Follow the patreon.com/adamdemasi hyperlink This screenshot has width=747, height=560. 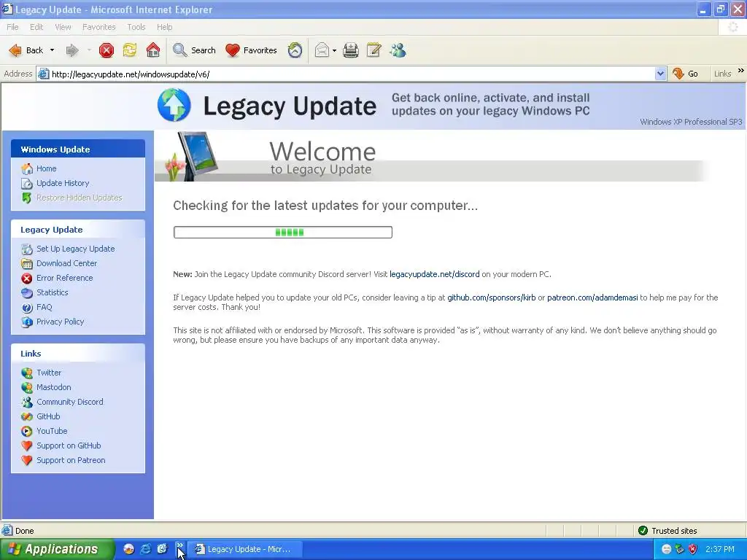592,297
